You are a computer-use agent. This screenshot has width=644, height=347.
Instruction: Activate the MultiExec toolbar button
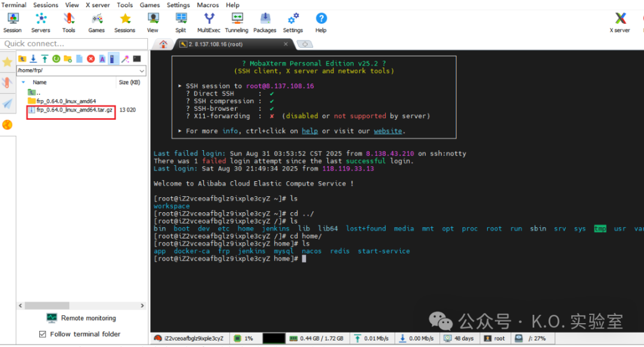coord(209,23)
